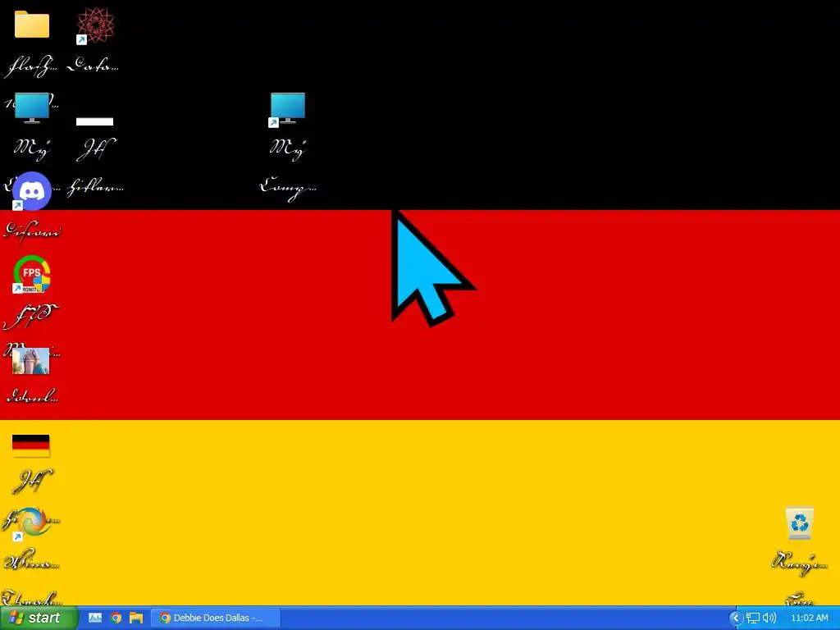Open the yellow folder desktop icon

[x=32, y=25]
